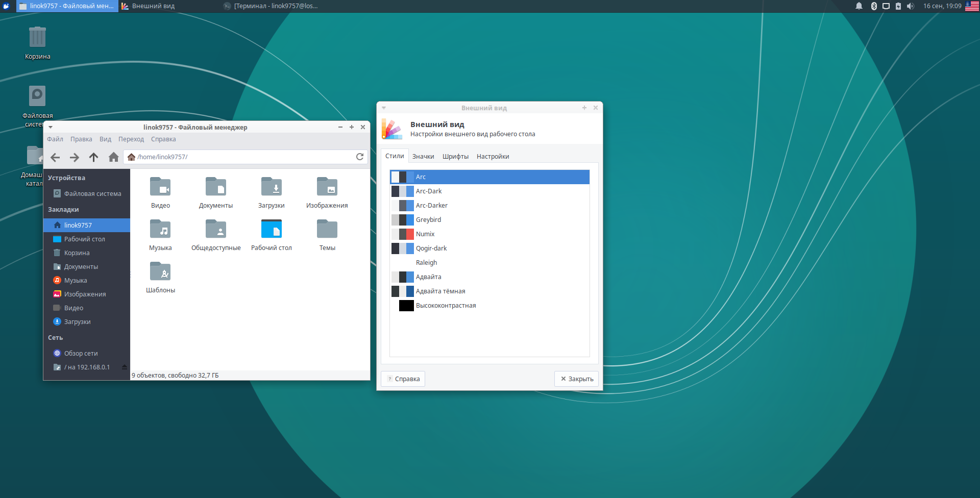Open the Файловая система desktop icon

pyautogui.click(x=37, y=96)
